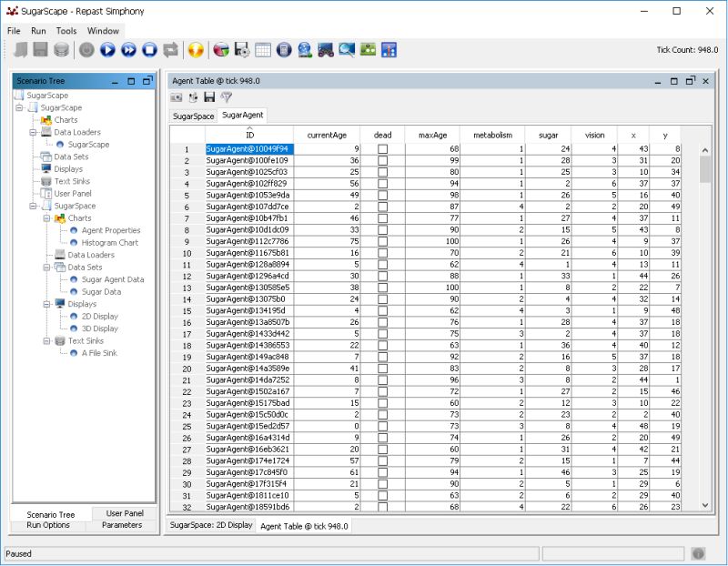The height and width of the screenshot is (566, 728).
Task: Click the agent table scrollbar down arrow
Action: click(x=704, y=505)
